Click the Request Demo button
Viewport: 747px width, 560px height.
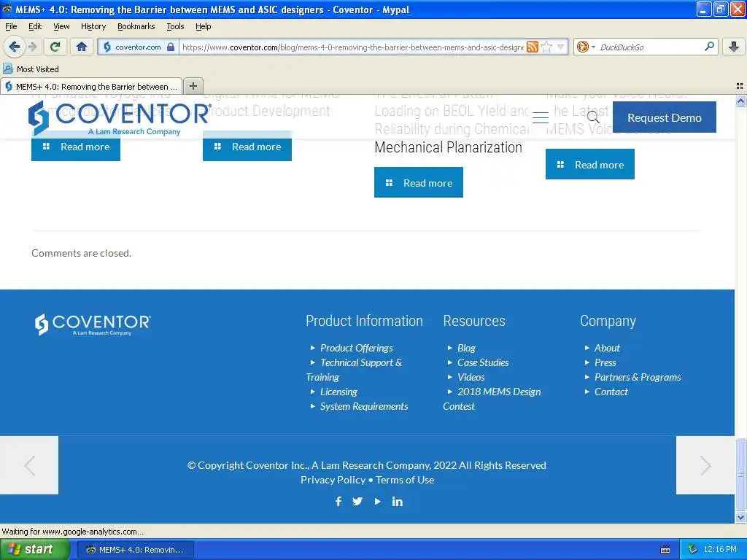tap(664, 117)
